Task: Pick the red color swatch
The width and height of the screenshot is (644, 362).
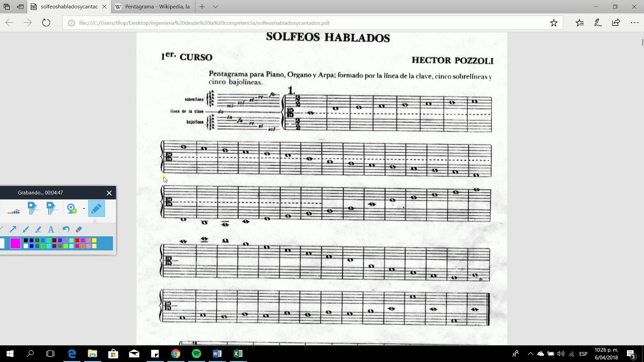Action: (x=77, y=240)
